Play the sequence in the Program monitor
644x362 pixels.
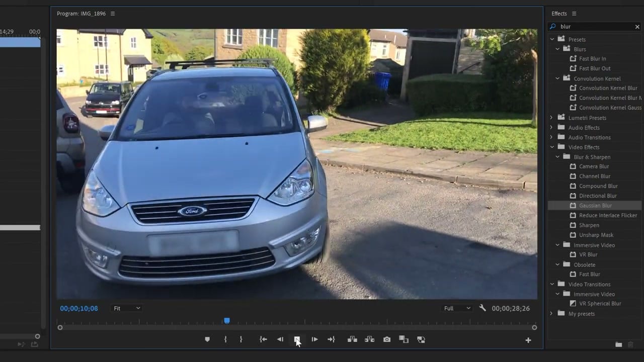point(297,339)
